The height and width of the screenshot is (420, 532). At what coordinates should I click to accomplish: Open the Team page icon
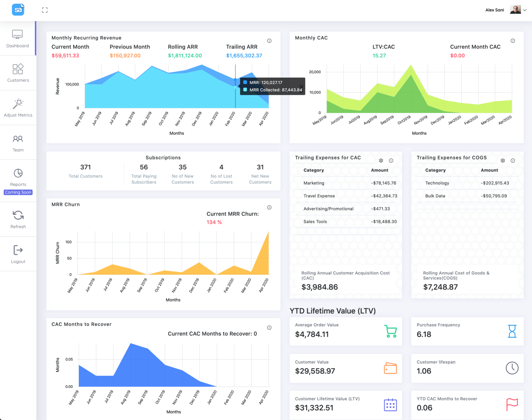(x=18, y=139)
